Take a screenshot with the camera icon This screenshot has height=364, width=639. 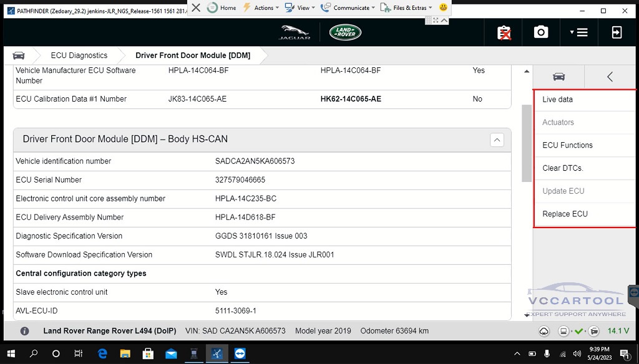tap(541, 32)
